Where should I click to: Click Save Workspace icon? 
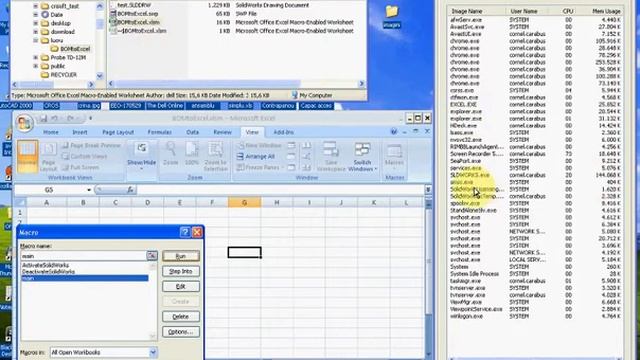331,157
